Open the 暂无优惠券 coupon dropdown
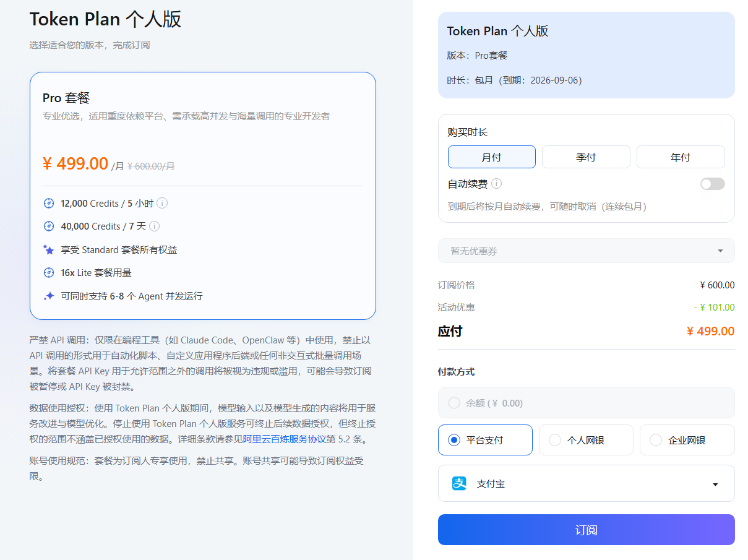The width and height of the screenshot is (748, 560). [x=587, y=251]
